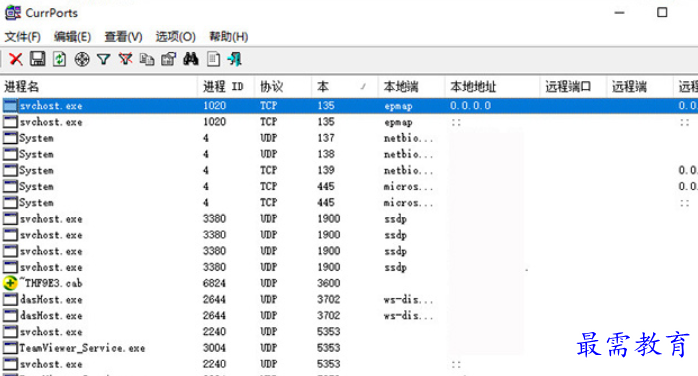698x376 pixels.
Task: Open the 查看(V) menu
Action: 123,36
